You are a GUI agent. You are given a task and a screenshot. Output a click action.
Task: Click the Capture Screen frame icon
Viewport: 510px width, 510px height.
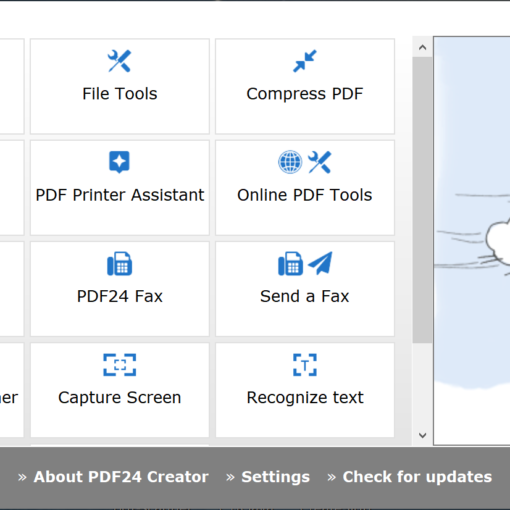pyautogui.click(x=120, y=365)
